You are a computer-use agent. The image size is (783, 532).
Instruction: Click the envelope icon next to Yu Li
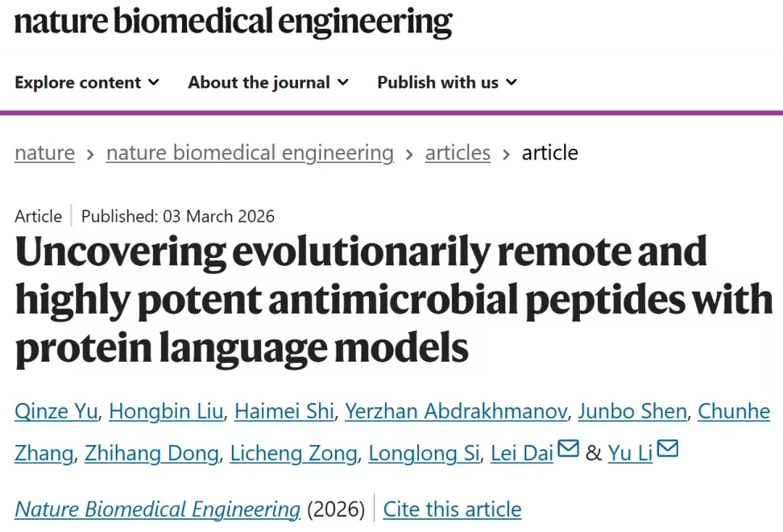pos(667,450)
